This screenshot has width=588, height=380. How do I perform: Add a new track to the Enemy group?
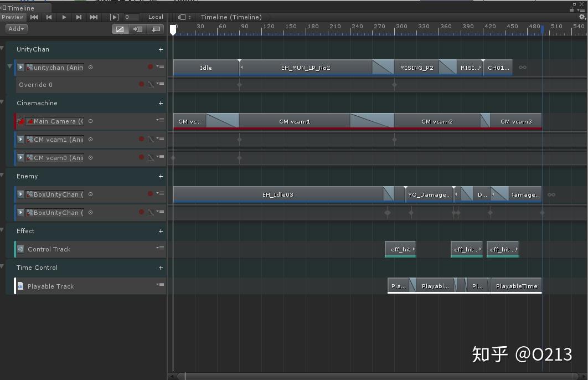click(161, 176)
